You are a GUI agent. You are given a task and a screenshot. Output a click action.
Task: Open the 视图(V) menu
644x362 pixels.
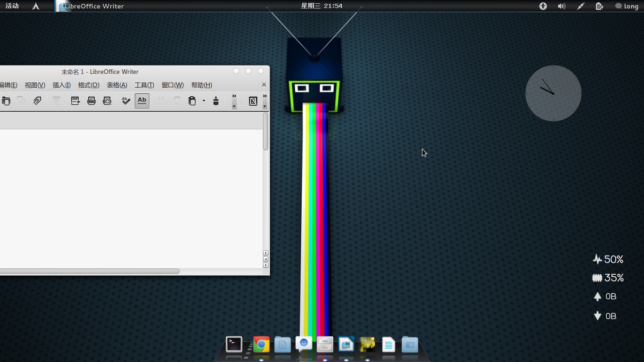[x=35, y=85]
